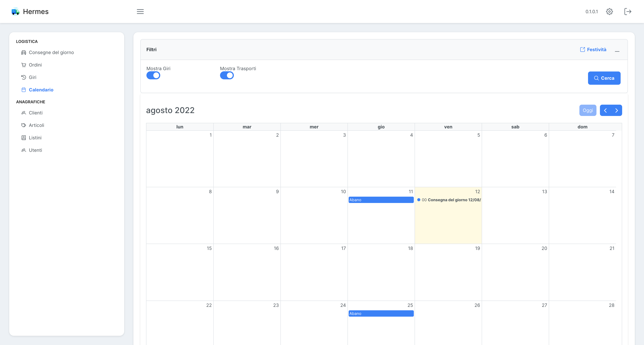Open Consegna del giorno 12/08 event

[449, 200]
